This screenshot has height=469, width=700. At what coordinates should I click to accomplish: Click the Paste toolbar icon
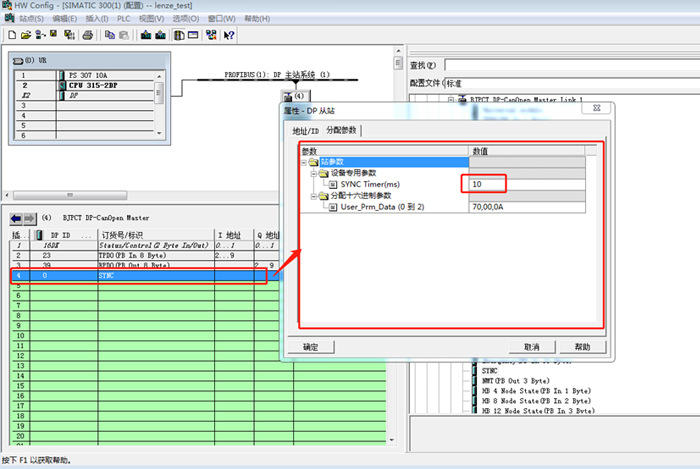[x=124, y=35]
